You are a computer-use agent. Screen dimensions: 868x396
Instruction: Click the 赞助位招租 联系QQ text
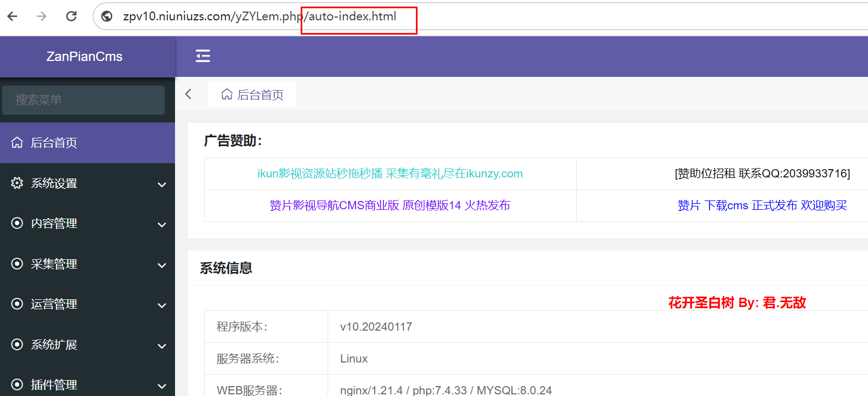pos(762,174)
